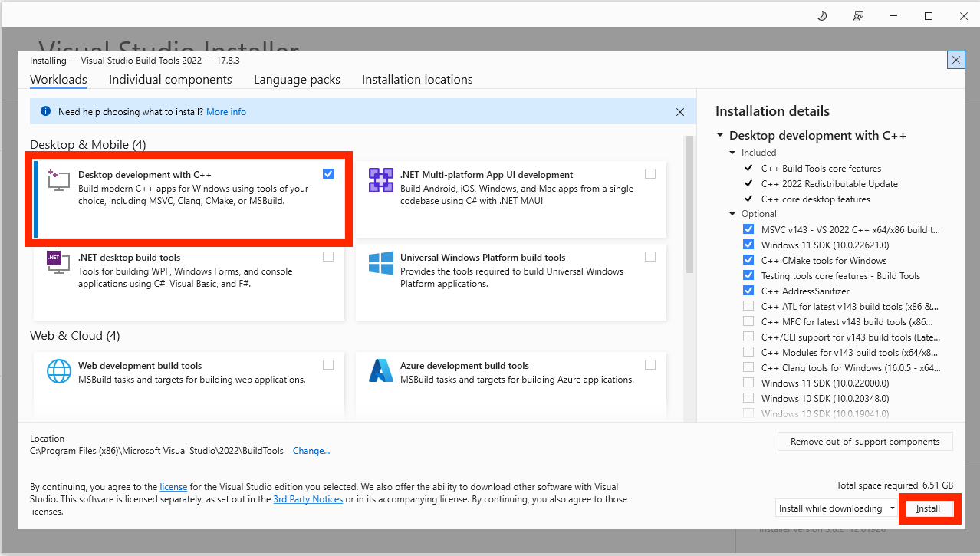Uncheck Testing tools core features - Build Tools
This screenshot has width=980, height=556.
tap(748, 276)
